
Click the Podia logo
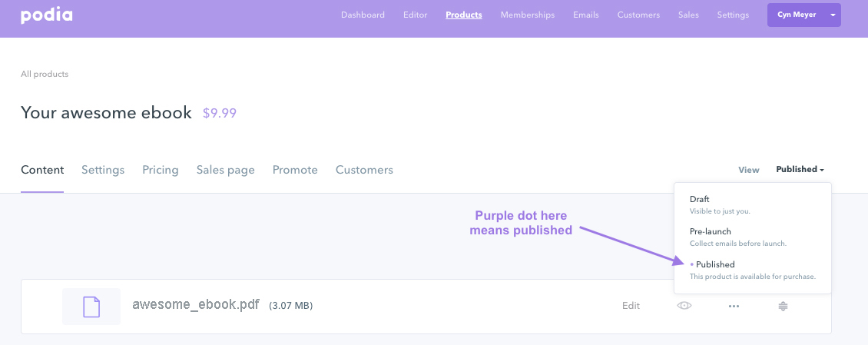(x=47, y=15)
